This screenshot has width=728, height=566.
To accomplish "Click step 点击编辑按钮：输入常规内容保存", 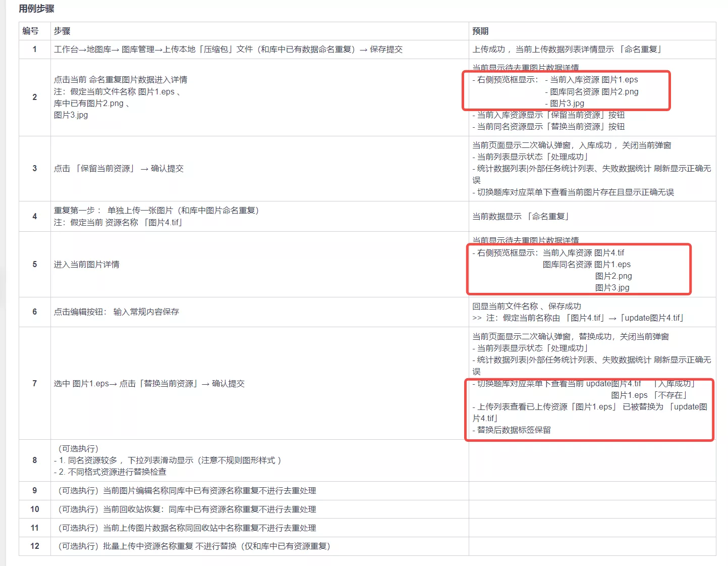I will [117, 312].
